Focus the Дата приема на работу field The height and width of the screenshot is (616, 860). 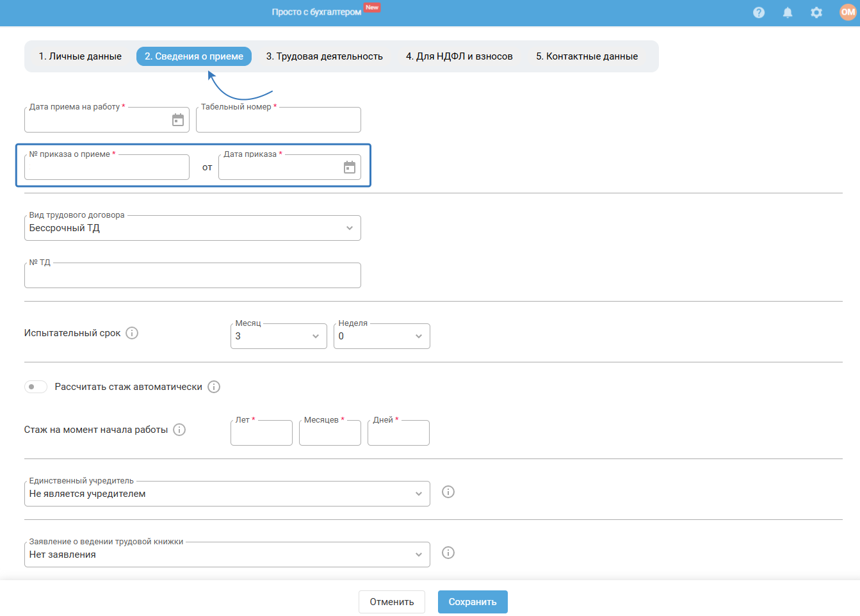107,120
